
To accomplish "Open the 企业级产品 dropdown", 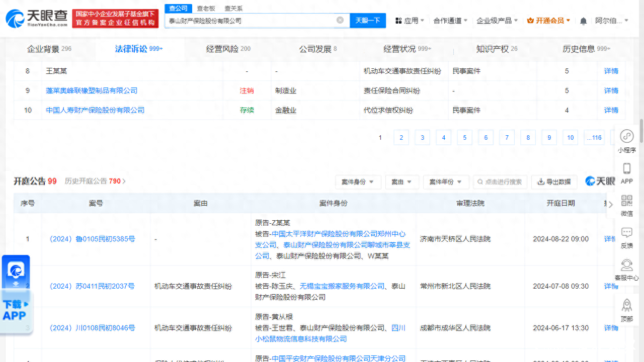I will coord(498,21).
